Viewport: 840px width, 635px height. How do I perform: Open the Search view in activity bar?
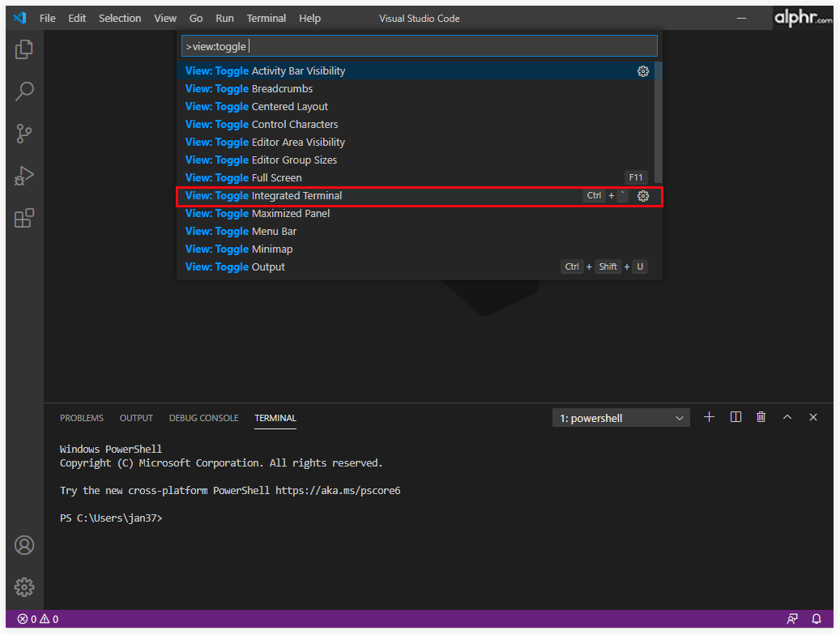pos(24,91)
